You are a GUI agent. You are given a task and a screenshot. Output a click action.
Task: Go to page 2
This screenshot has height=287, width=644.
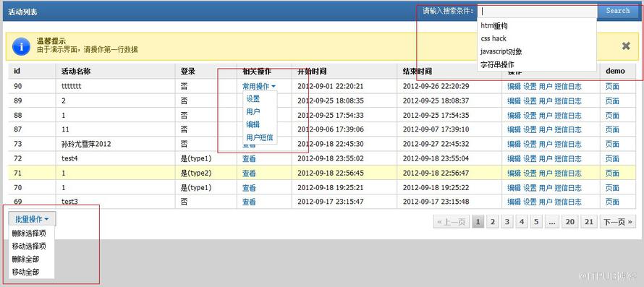(x=493, y=222)
